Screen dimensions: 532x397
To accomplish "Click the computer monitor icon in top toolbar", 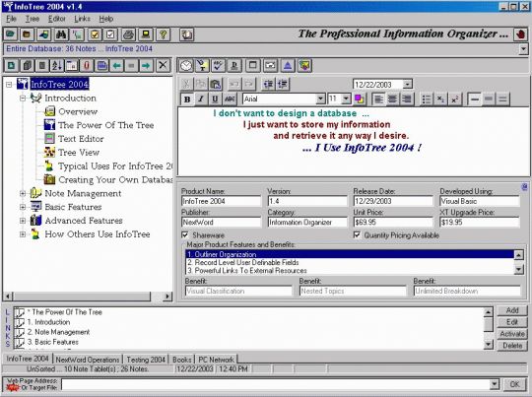I will tap(146, 34).
